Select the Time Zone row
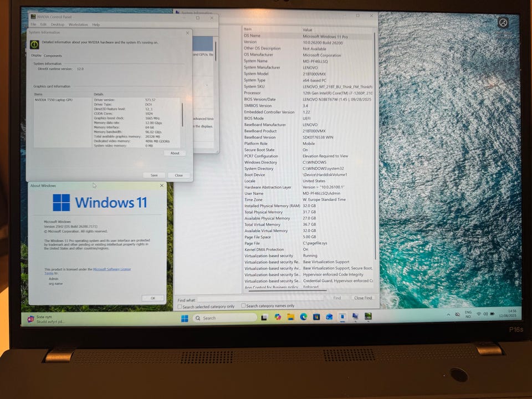Image resolution: width=532 pixels, height=399 pixels. coord(308,199)
